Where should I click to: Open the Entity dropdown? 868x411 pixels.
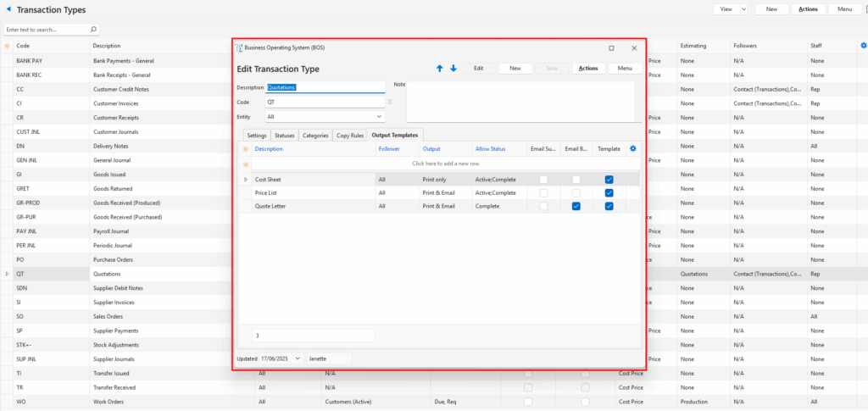coord(379,116)
